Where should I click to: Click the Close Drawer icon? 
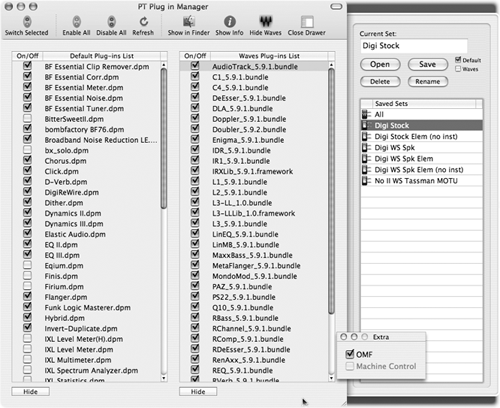(307, 22)
